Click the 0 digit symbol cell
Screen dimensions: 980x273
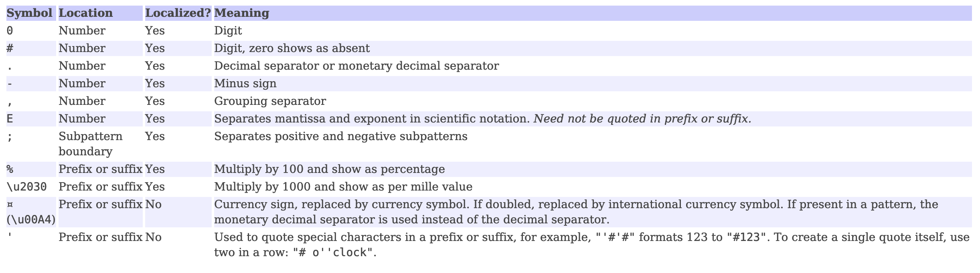(10, 31)
